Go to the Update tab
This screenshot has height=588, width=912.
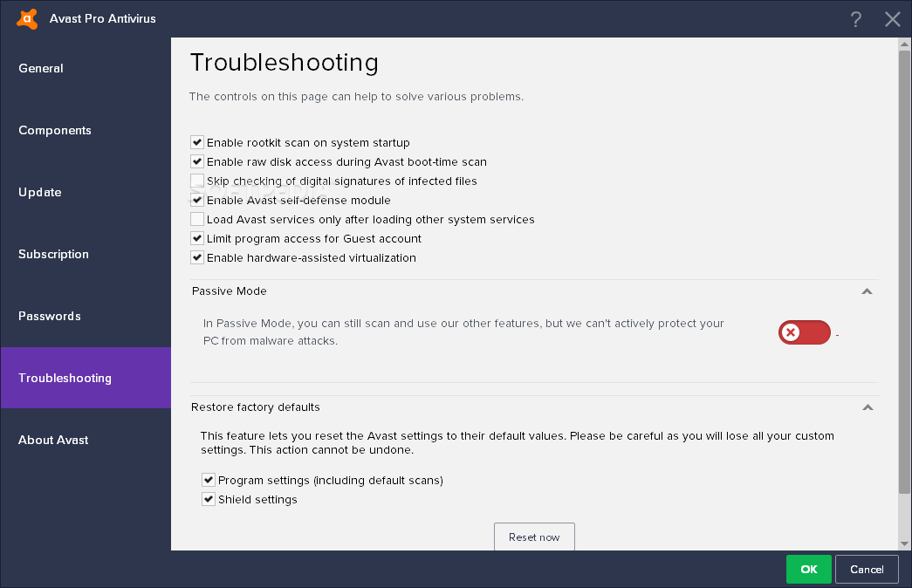coord(86,192)
